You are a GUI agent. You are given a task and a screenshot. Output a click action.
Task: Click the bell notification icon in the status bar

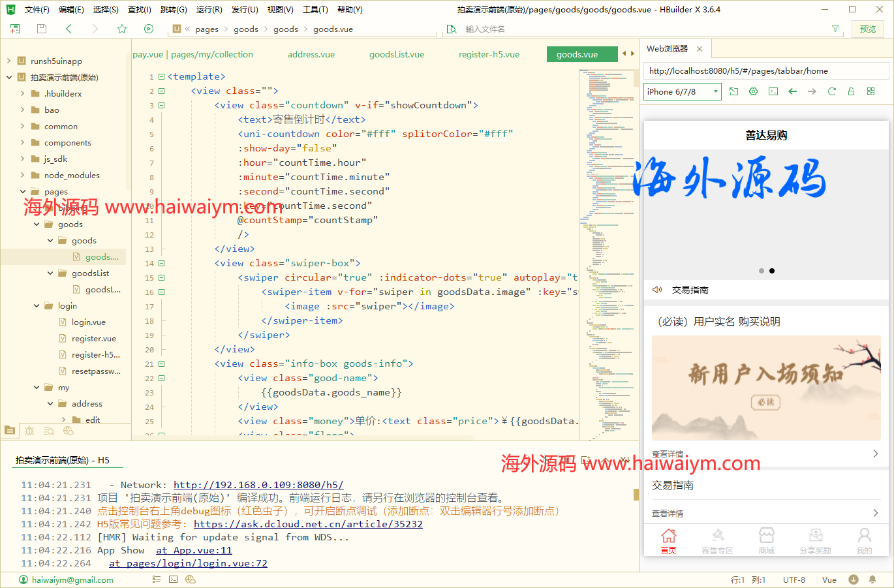pyautogui.click(x=872, y=580)
